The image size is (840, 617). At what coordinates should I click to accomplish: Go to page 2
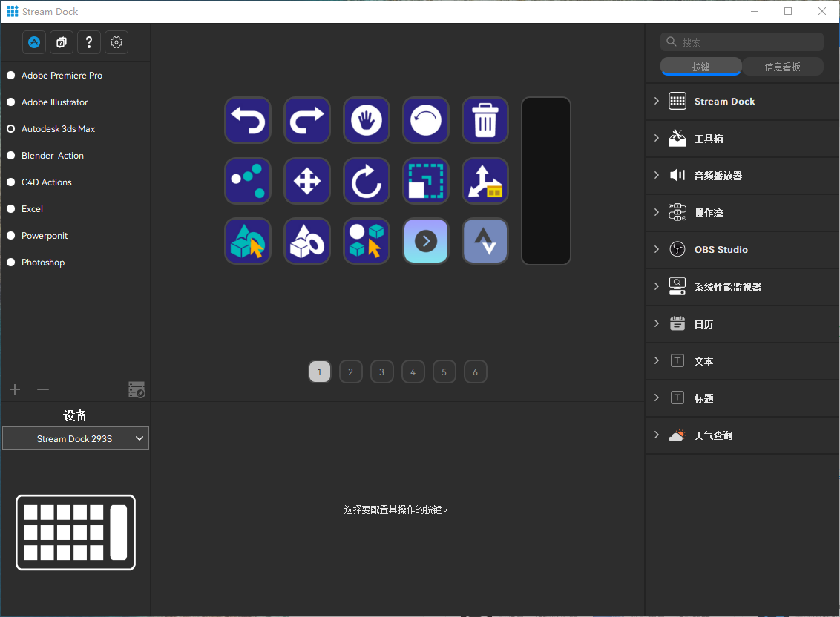pyautogui.click(x=351, y=372)
